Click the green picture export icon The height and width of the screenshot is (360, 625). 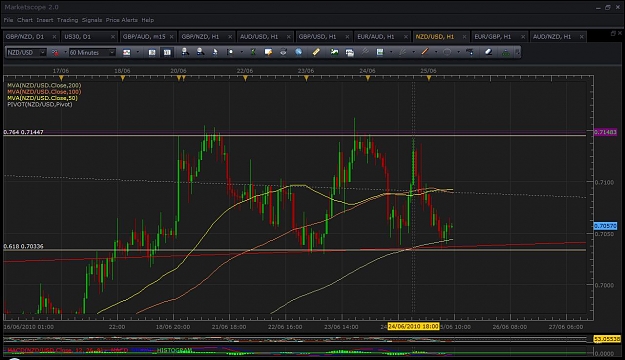pyautogui.click(x=334, y=52)
